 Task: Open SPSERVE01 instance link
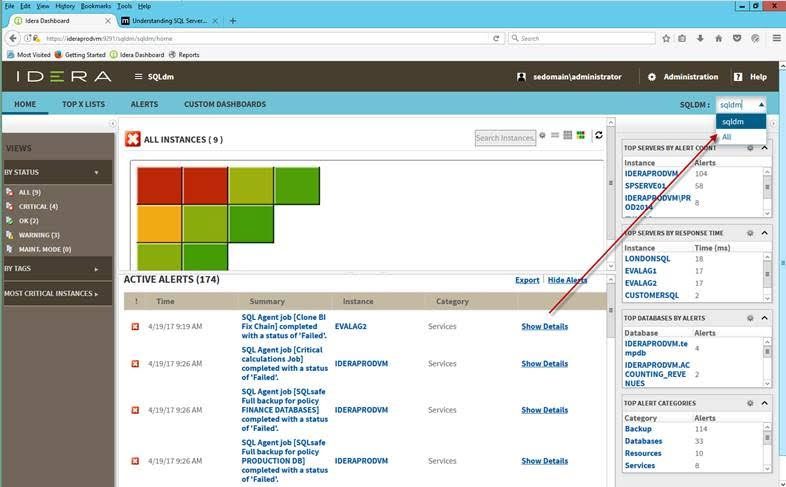[645, 186]
